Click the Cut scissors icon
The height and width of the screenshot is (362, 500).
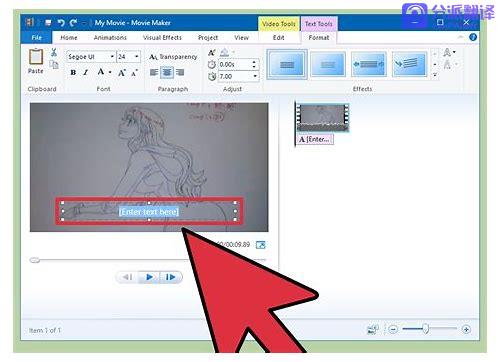coord(54,52)
